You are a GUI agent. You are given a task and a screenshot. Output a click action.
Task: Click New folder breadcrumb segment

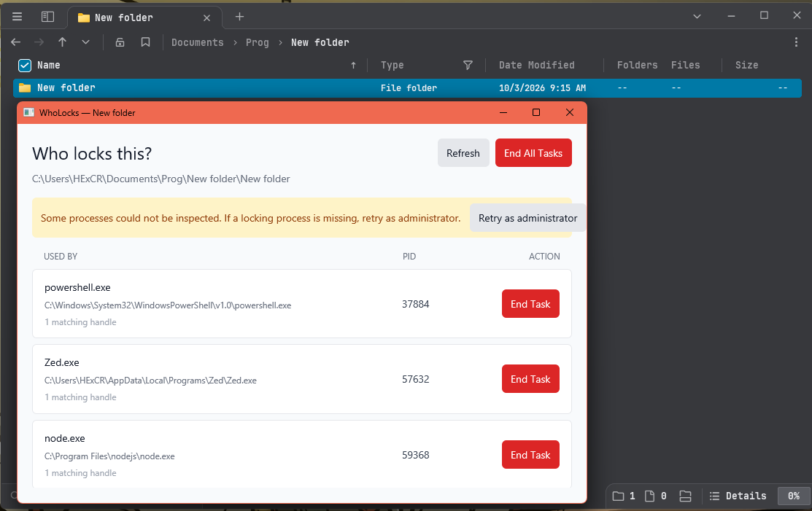[320, 42]
